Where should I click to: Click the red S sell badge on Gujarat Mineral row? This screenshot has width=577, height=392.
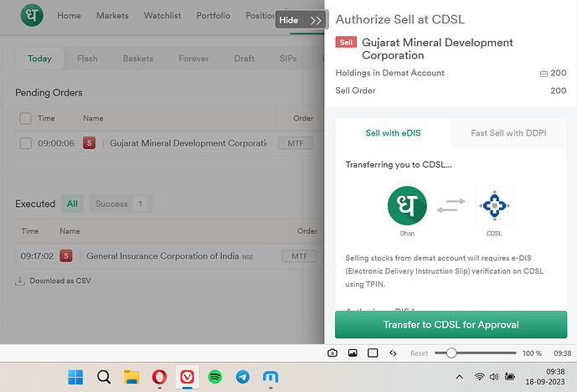[x=89, y=143]
